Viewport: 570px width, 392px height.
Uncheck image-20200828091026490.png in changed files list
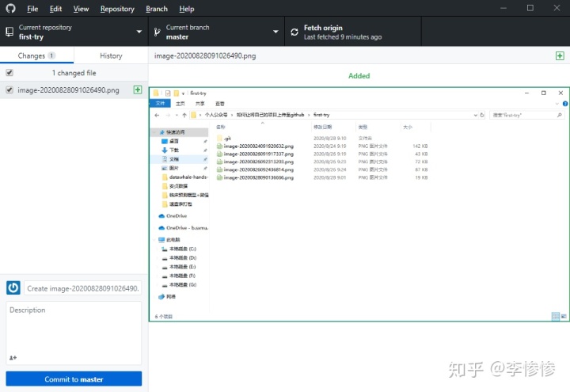[9, 89]
